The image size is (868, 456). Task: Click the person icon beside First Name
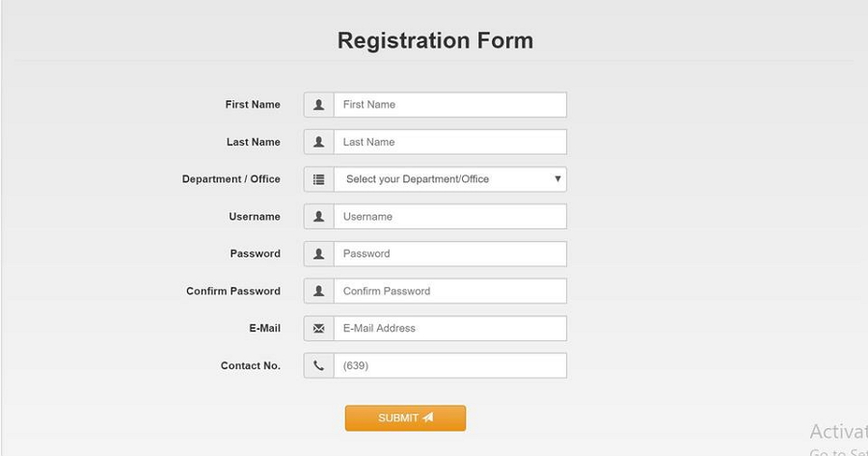[318, 105]
